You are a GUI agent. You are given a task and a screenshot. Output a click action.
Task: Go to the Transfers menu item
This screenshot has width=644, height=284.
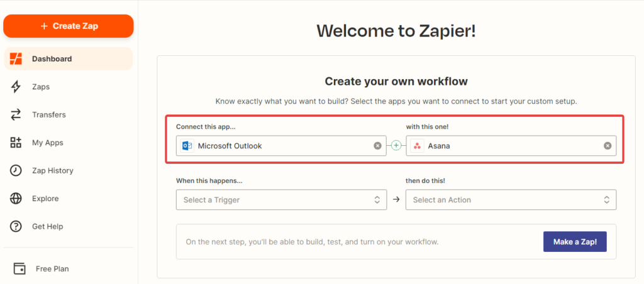pos(49,115)
